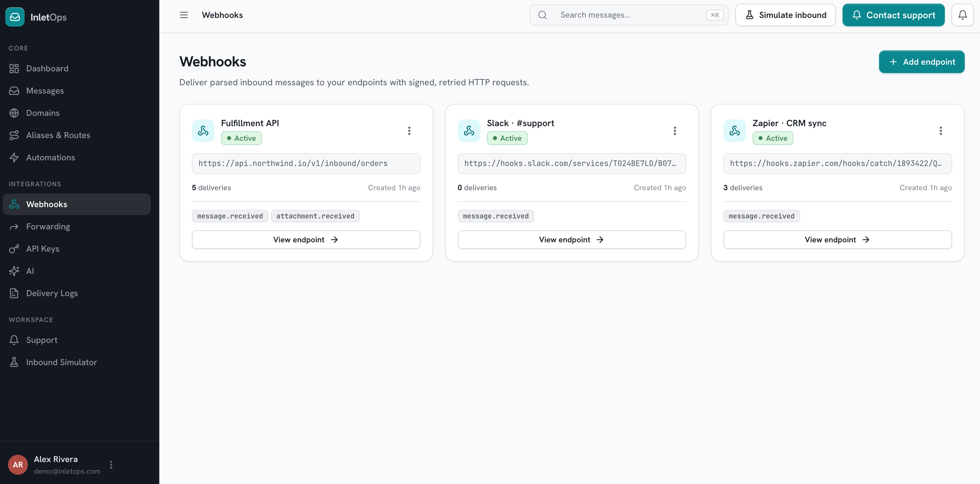
Task: Click the search magnifier icon
Action: pyautogui.click(x=542, y=15)
